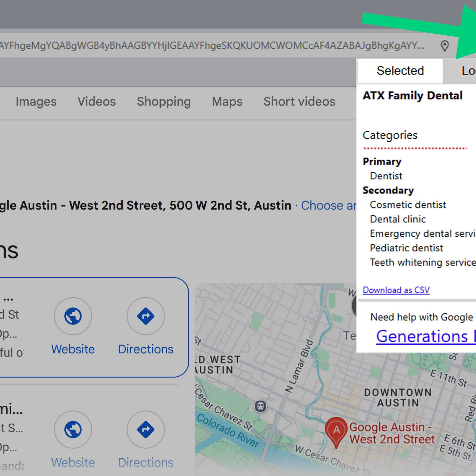Click the transit station icon on map

260,406
